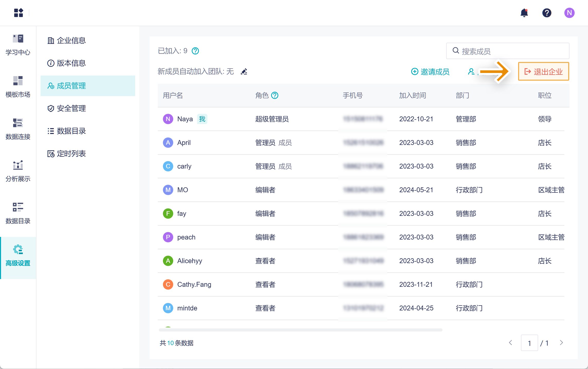Image resolution: width=588 pixels, height=369 pixels.
Task: Edit the auto-join team setting with the pencil icon
Action: 244,72
